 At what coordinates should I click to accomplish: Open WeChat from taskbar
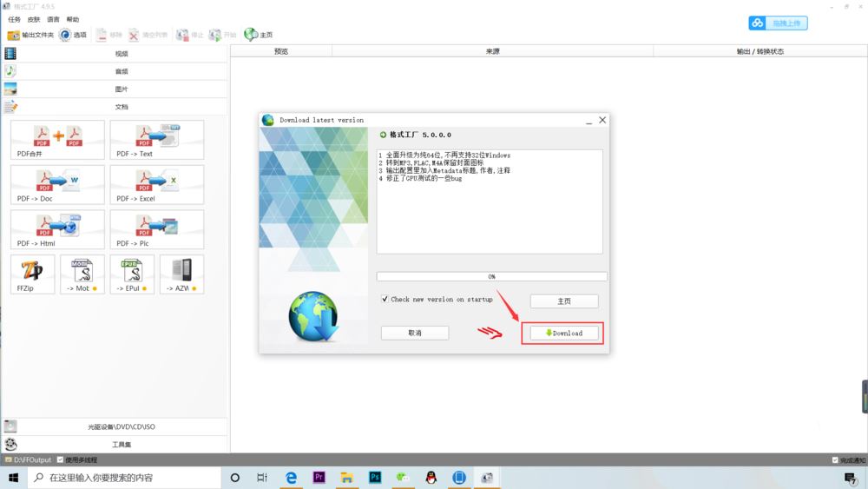pyautogui.click(x=403, y=478)
